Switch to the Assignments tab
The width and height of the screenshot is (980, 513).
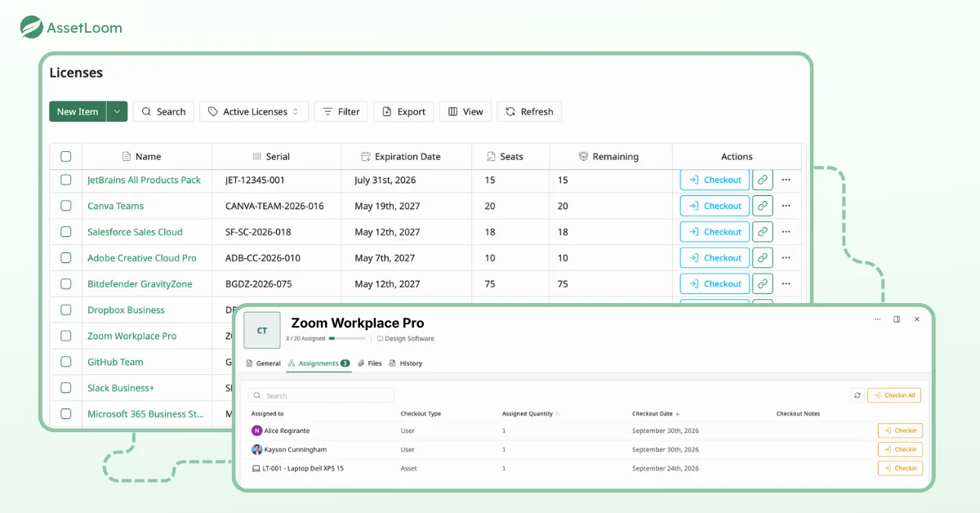coord(318,364)
